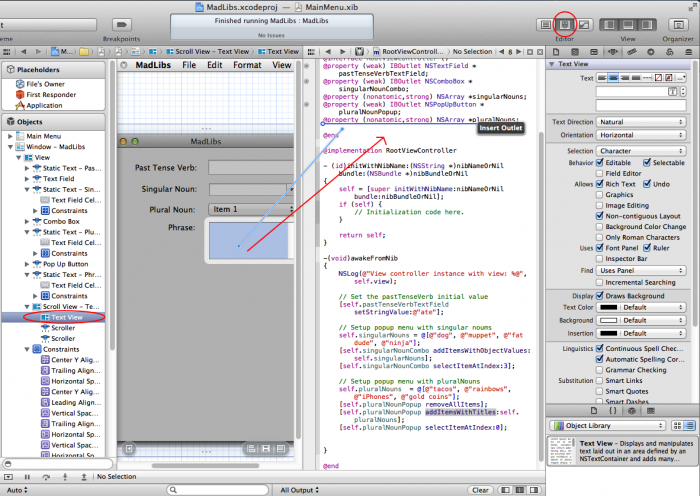Click the canvas Pin constraints button
This screenshot has width=700, height=496.
coord(266,448)
